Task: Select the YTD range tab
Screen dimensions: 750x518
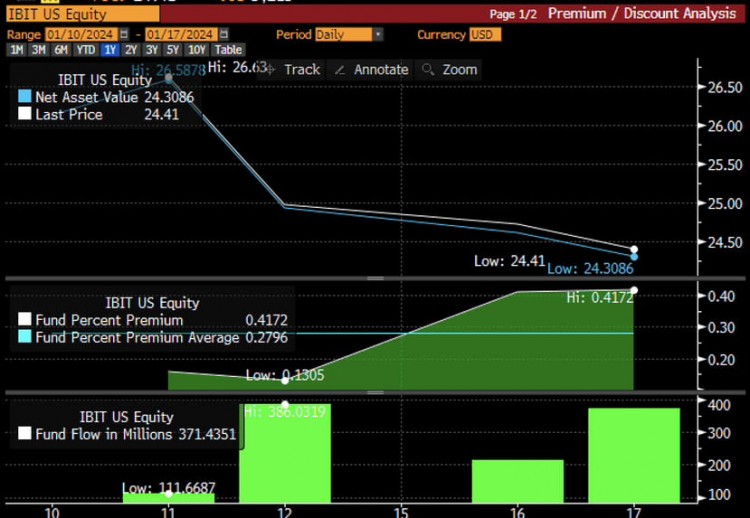Action: (x=86, y=50)
